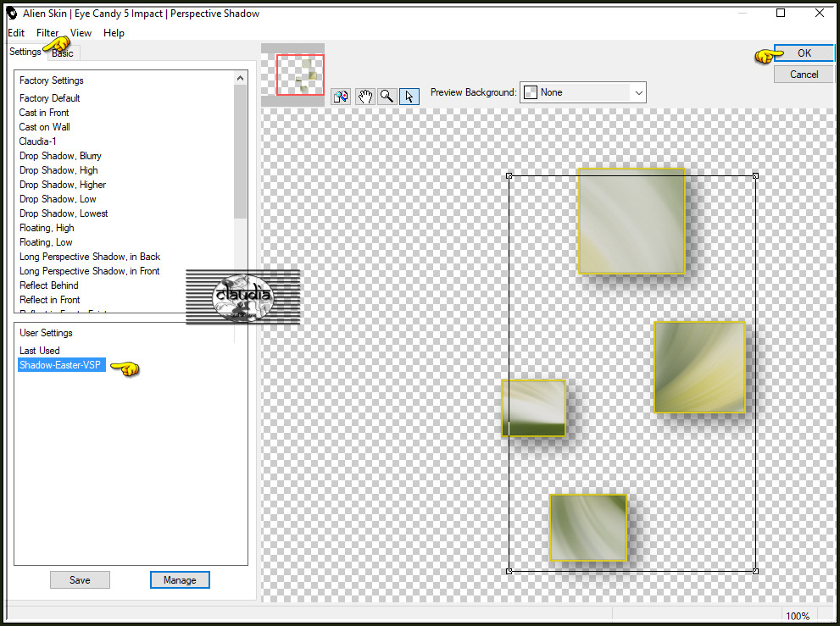Screen dimensions: 840x626
Task: Click the bottom-left shadow bounding box handle
Action: click(509, 572)
